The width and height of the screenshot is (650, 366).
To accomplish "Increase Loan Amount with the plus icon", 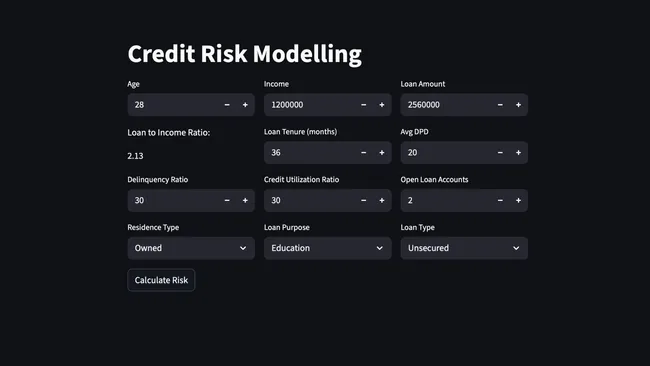I will (518, 105).
